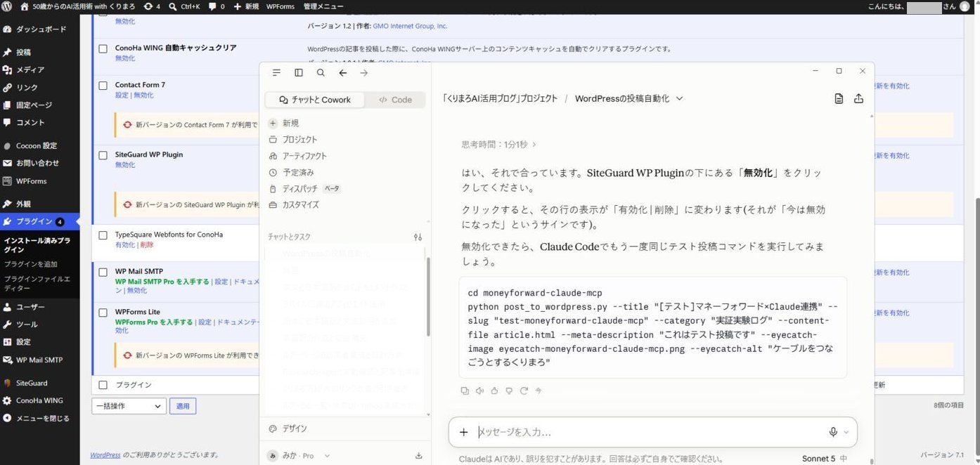
Task: Click 無効化 under SiteGuard WP Plugin
Action: coord(125,165)
